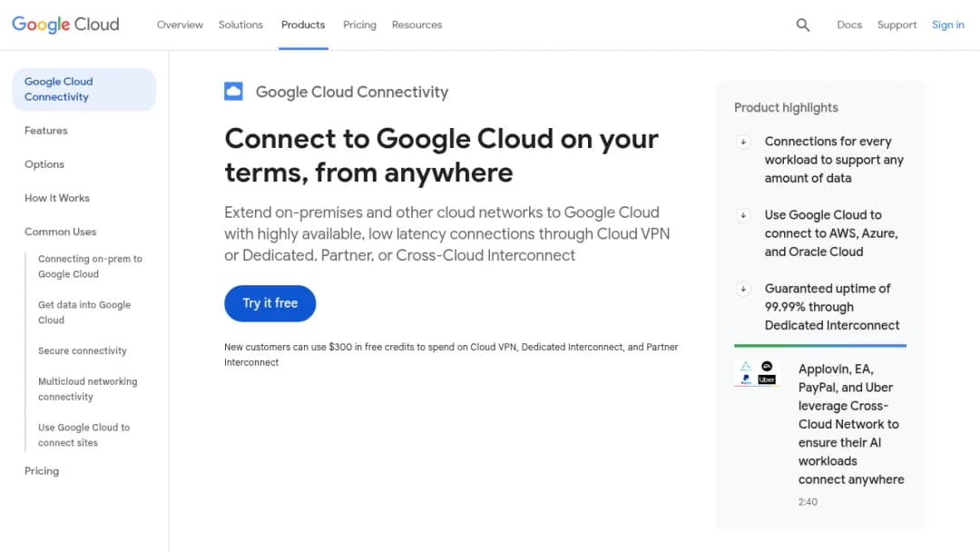Select Google Cloud Connectivity in sidebar
This screenshot has width=980, height=552.
pyautogui.click(x=83, y=89)
